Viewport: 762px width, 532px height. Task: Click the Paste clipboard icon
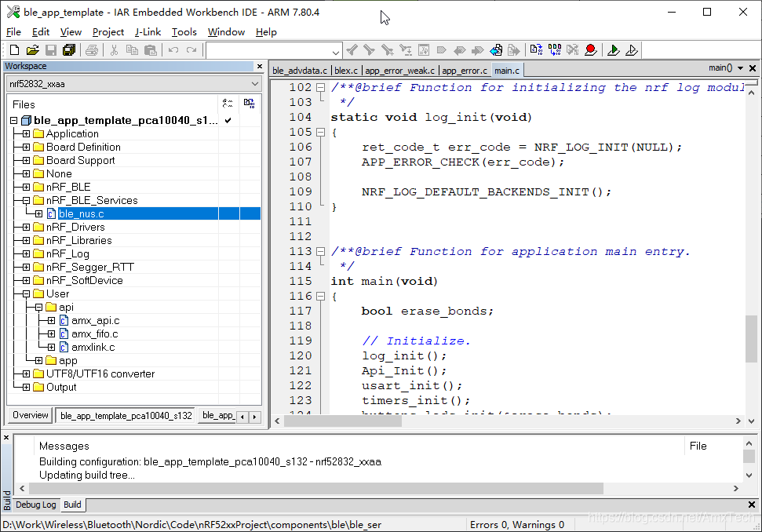coord(151,50)
